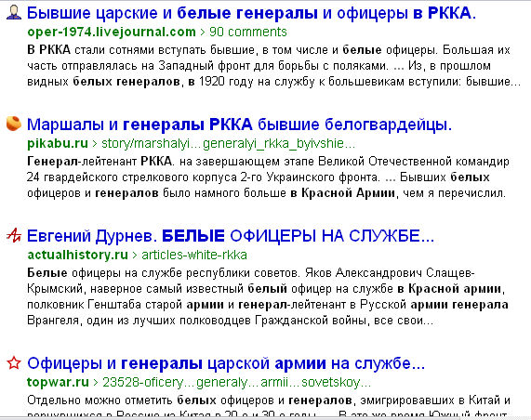Click snippet line 'видных белых генералов, в 1920 году'

pos(273,82)
